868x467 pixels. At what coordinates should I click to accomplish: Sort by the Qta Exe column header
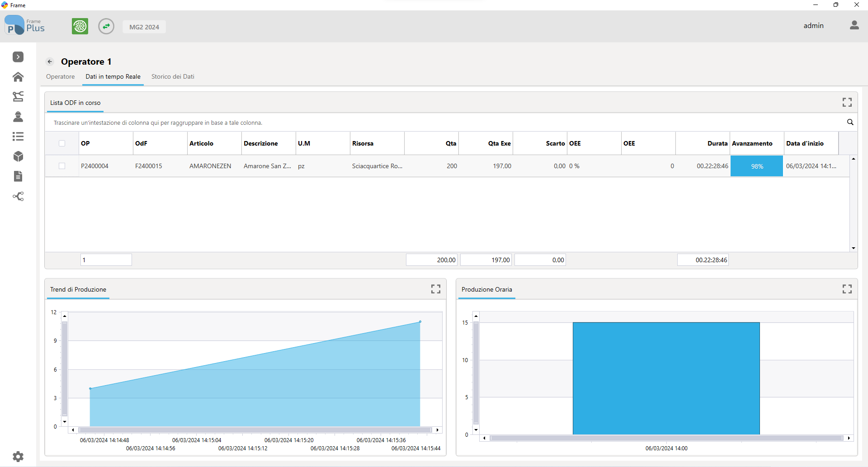point(486,143)
